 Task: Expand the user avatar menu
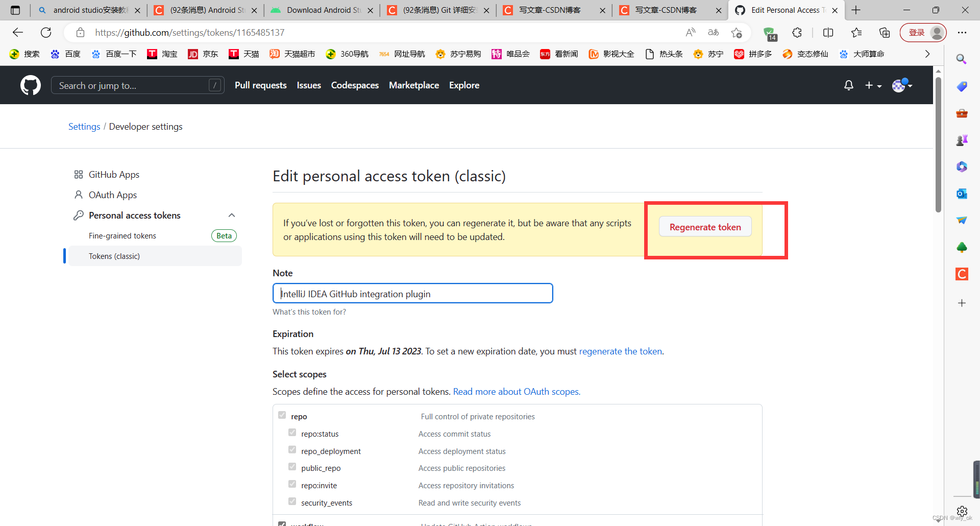click(902, 85)
